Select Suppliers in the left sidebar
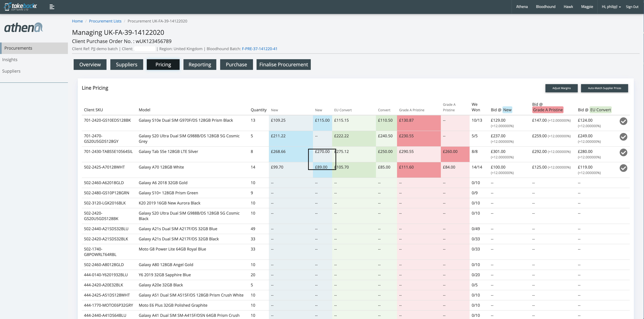The width and height of the screenshot is (644, 319). point(11,71)
